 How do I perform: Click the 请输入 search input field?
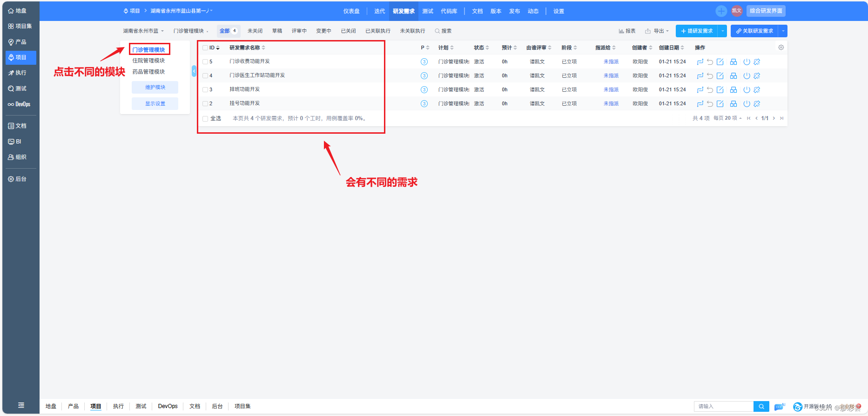(724, 406)
